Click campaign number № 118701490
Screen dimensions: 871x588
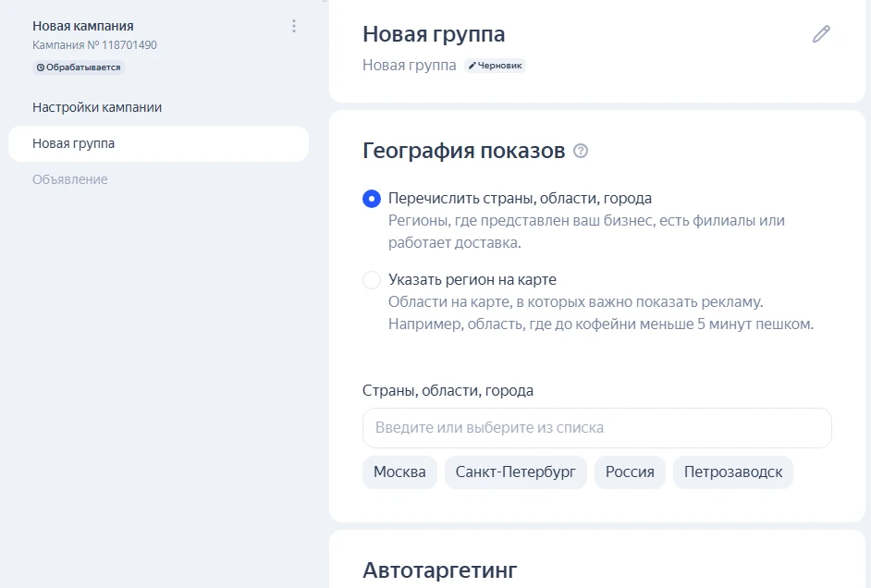click(94, 44)
